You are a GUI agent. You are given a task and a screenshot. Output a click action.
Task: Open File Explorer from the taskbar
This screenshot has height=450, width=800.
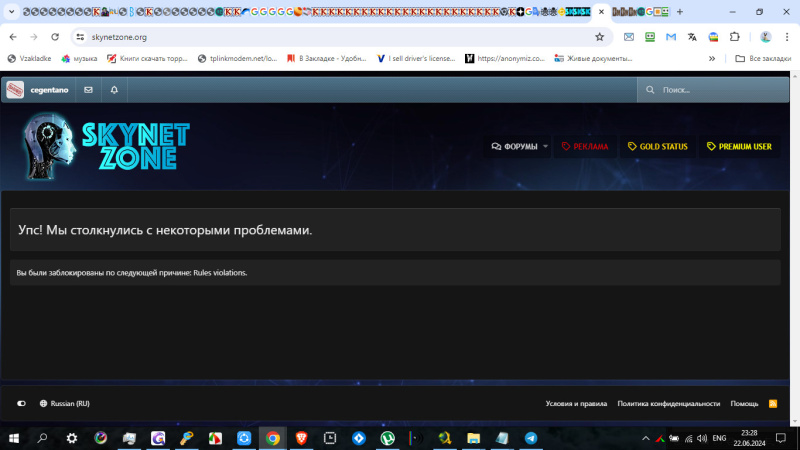point(473,438)
